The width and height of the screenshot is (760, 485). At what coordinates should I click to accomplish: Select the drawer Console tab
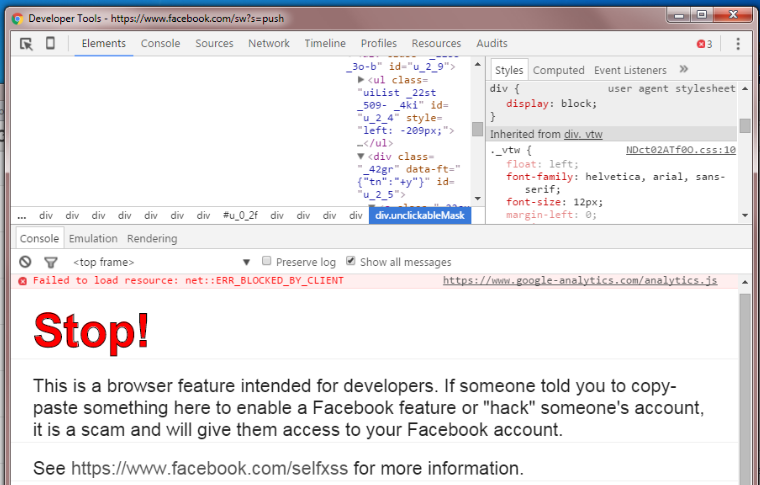pyautogui.click(x=39, y=238)
